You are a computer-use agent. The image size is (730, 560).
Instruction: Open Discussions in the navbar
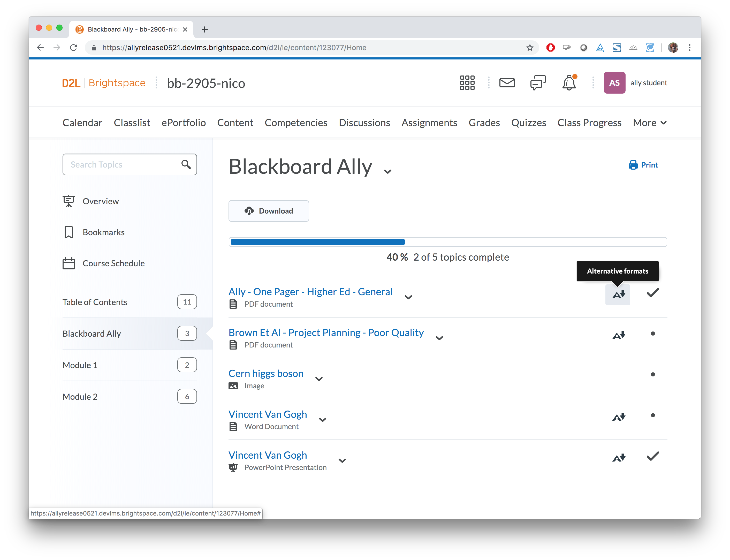click(x=364, y=123)
